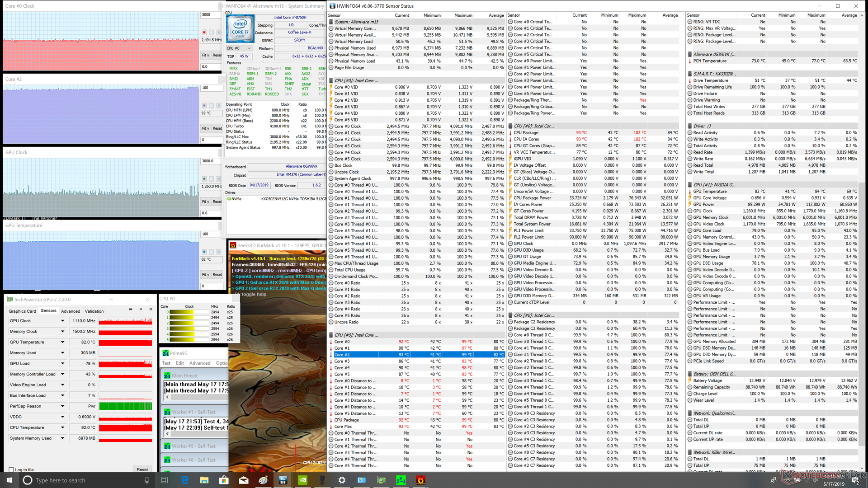Click red color swatch on Core #0 Clock graph
The height and width of the screenshot is (488, 868).
coord(204,33)
